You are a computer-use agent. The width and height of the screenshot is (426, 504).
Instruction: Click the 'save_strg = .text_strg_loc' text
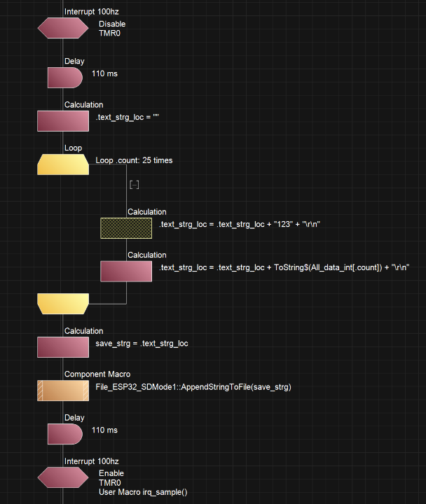(142, 343)
